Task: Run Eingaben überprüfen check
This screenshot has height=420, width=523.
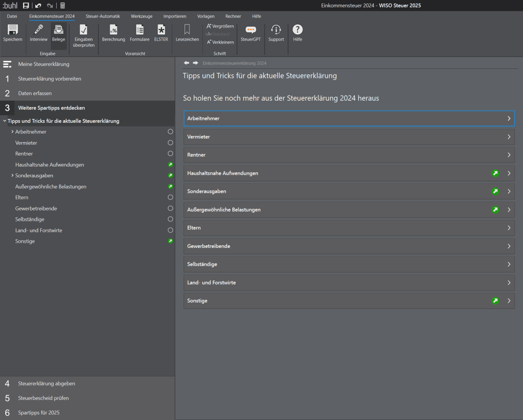Action: point(83,30)
